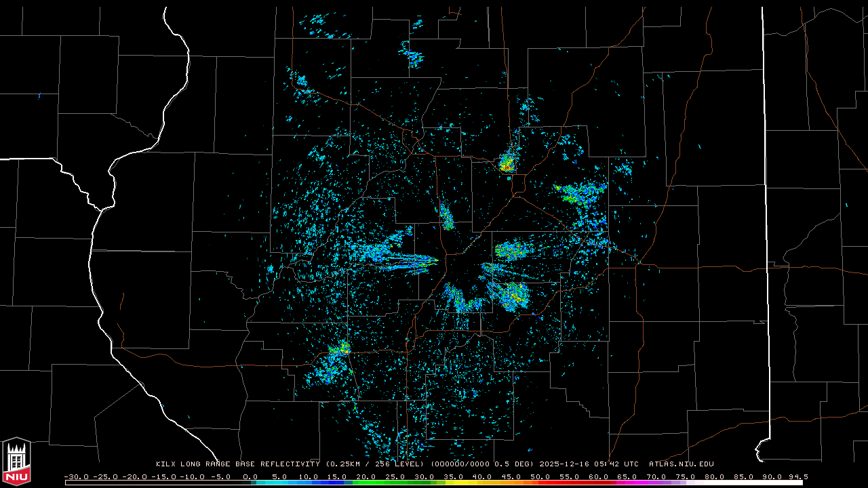Click the '20.0' color scale label
868x488 pixels.
point(367,476)
